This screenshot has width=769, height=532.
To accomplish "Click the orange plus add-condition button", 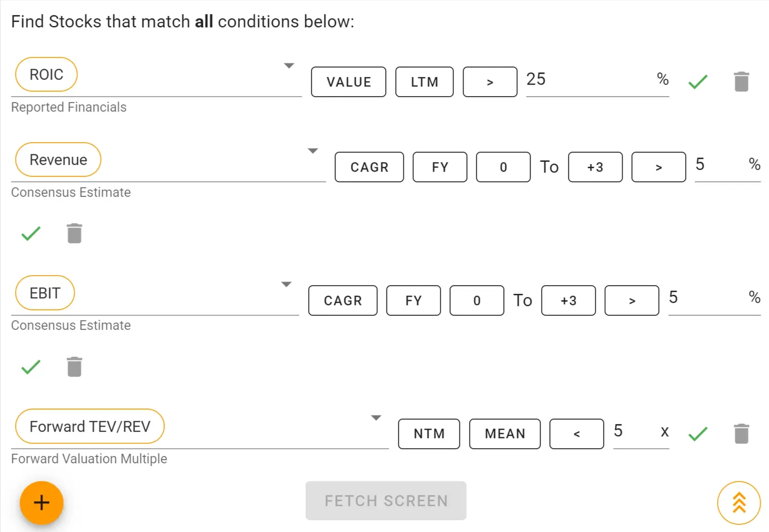I will coord(41,503).
